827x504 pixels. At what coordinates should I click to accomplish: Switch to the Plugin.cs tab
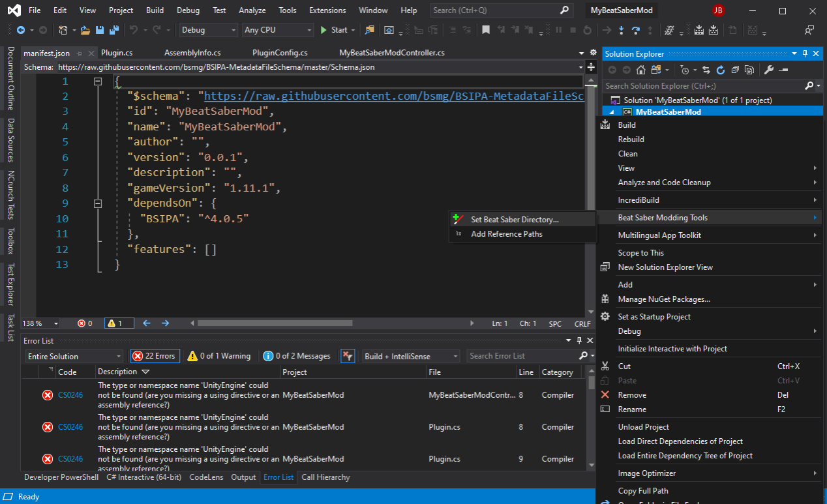click(x=117, y=53)
